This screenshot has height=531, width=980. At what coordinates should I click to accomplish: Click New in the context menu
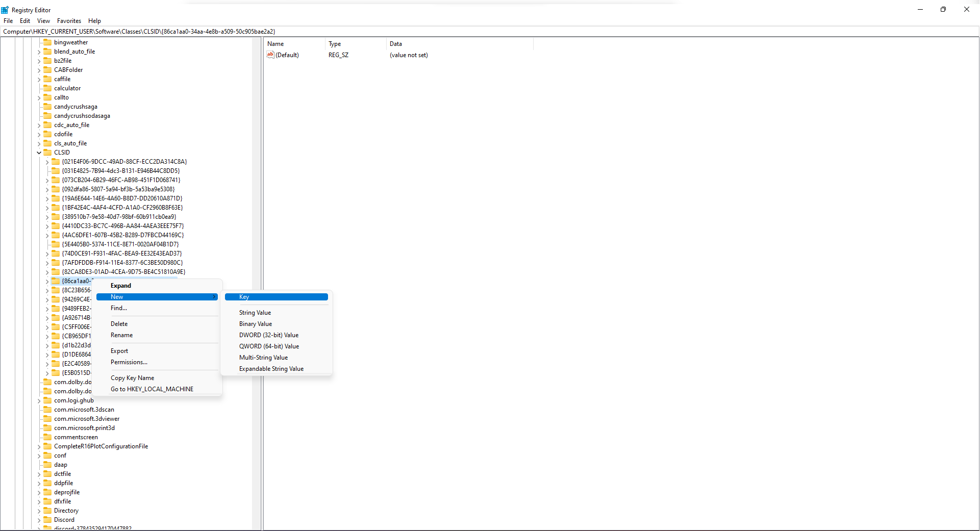(x=157, y=297)
